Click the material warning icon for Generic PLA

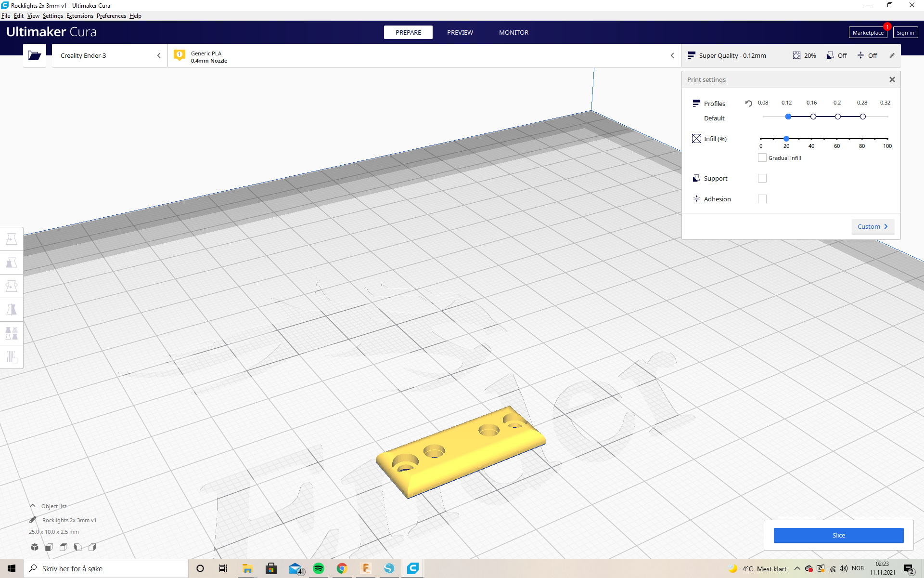(x=180, y=55)
